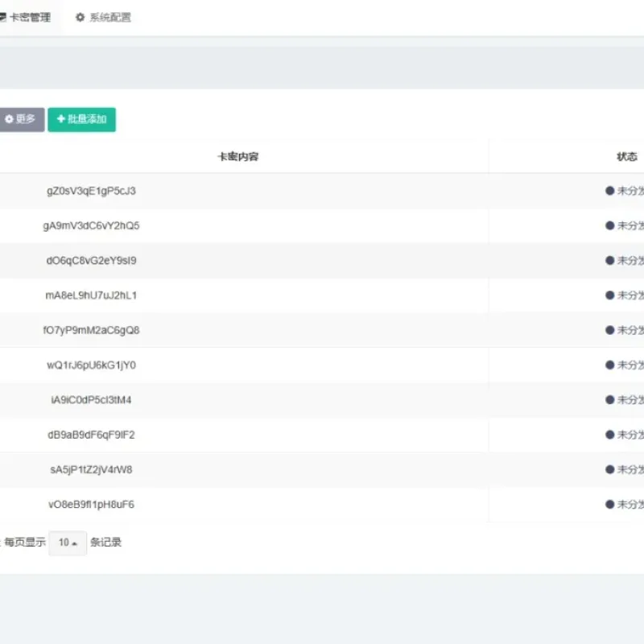Select card key mA8eL9hU7uJ2hL1

(91, 295)
